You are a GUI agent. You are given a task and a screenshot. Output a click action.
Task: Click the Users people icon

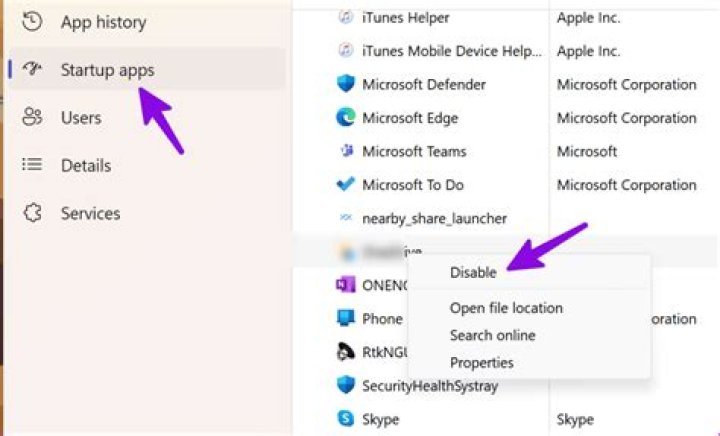click(32, 117)
